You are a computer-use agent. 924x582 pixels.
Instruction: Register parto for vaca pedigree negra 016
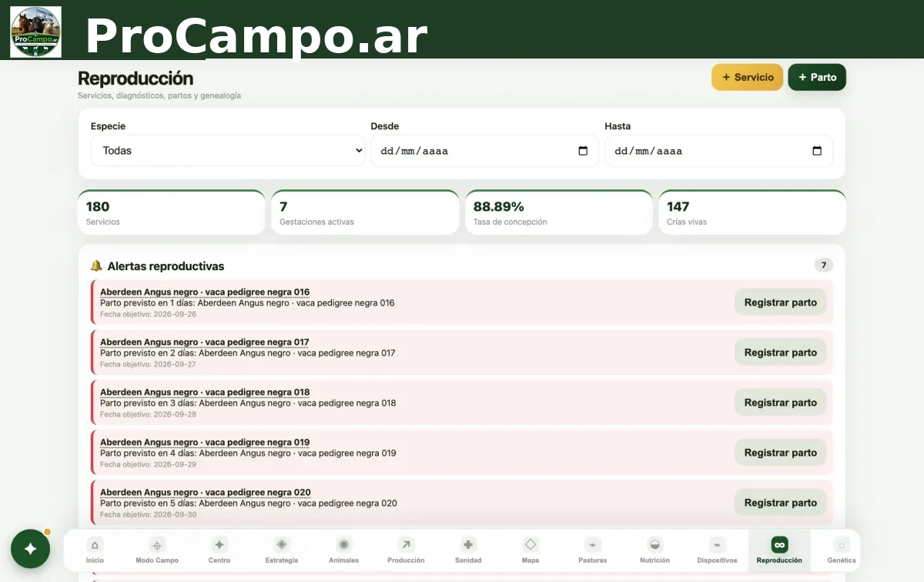[780, 303]
